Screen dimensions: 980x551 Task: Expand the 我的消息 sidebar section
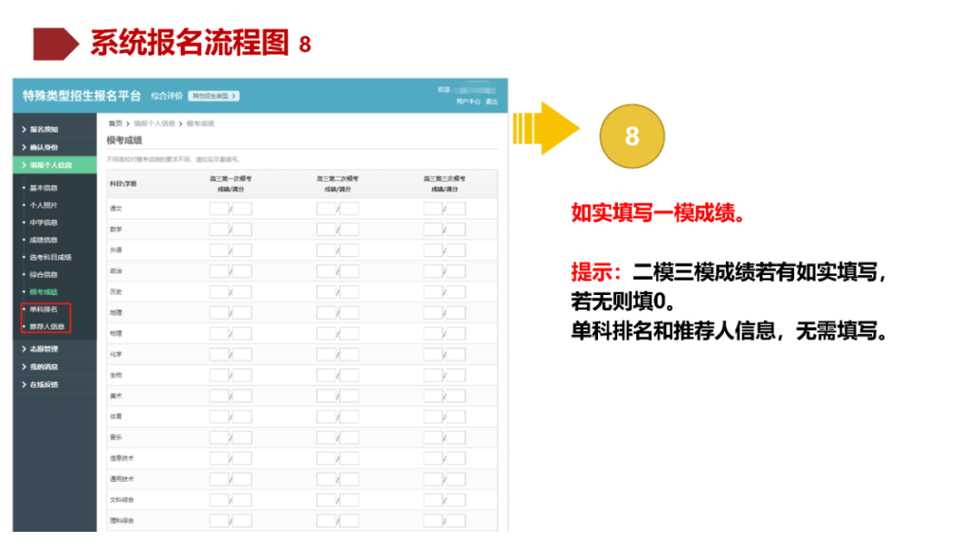[44, 367]
